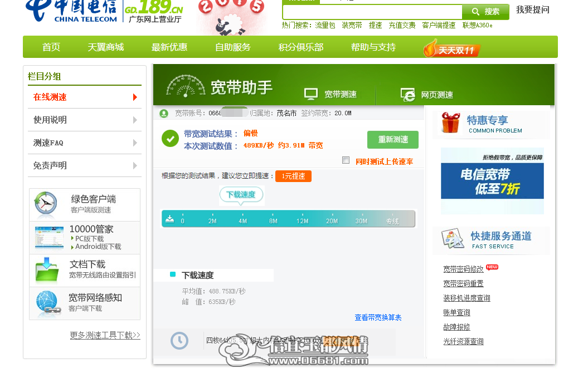Open 帮助与支持 navigation item
Image resolution: width=588 pixels, height=373 pixels.
[373, 47]
